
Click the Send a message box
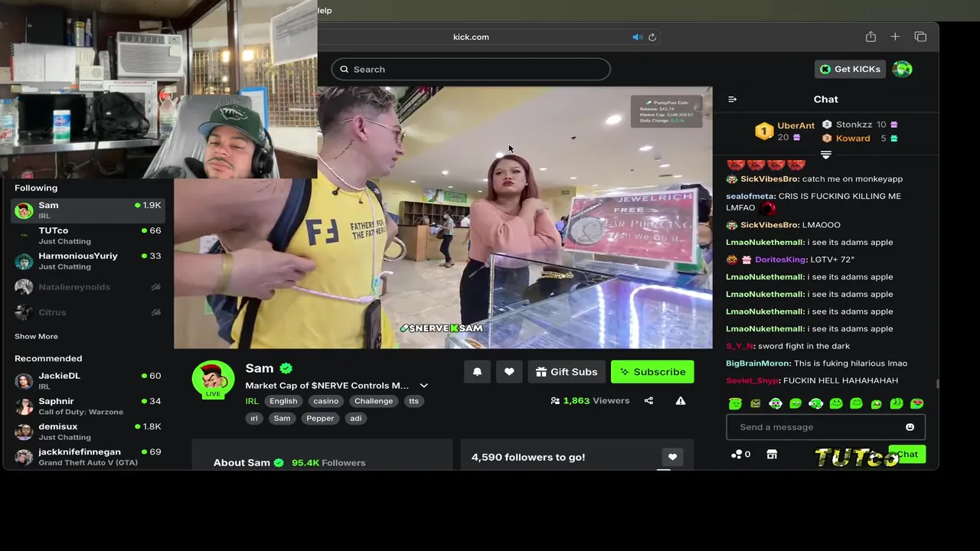coord(825,427)
